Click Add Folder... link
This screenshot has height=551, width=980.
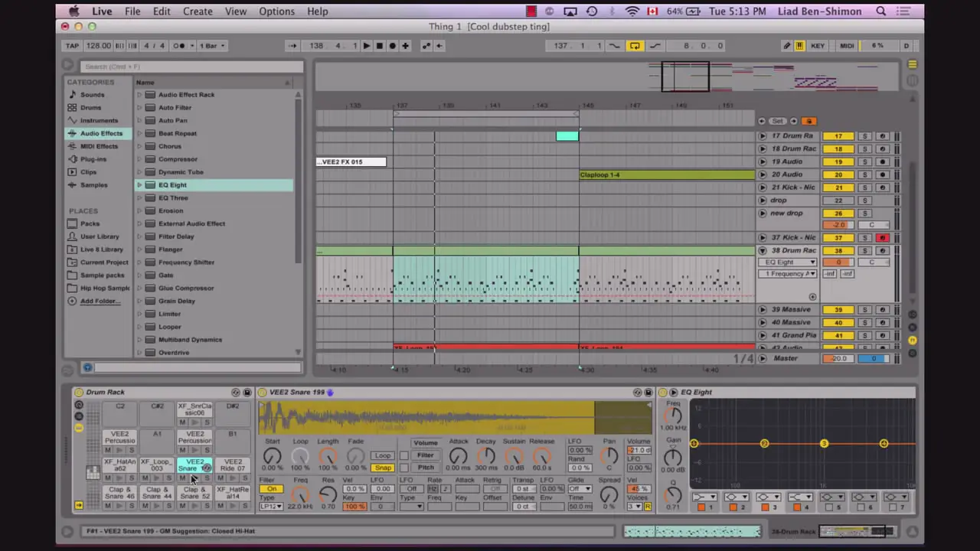coord(100,301)
